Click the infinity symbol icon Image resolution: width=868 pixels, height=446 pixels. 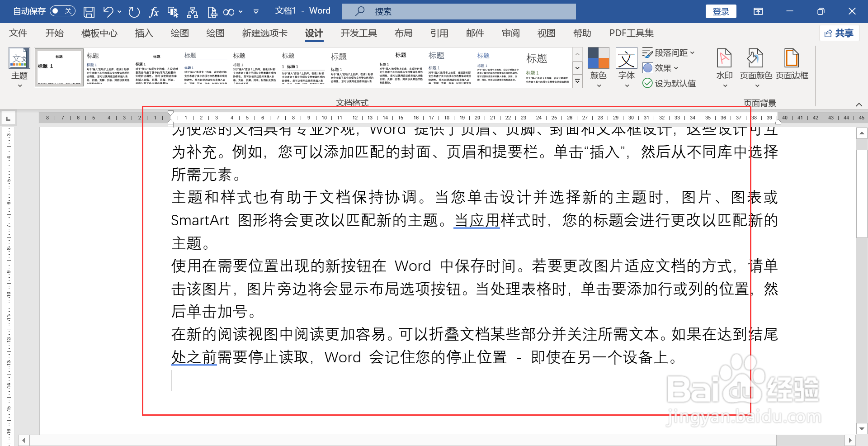pos(229,12)
